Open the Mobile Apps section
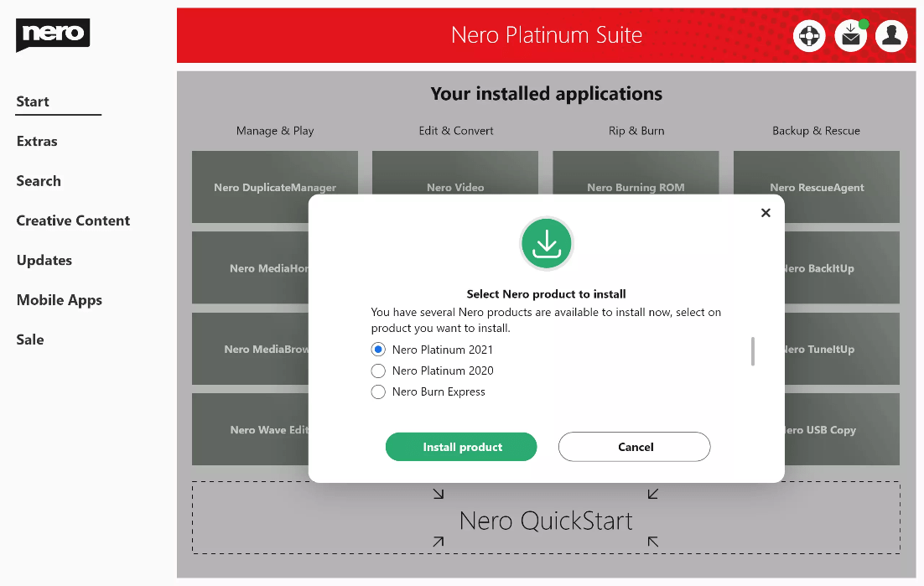924x586 pixels. coord(59,299)
